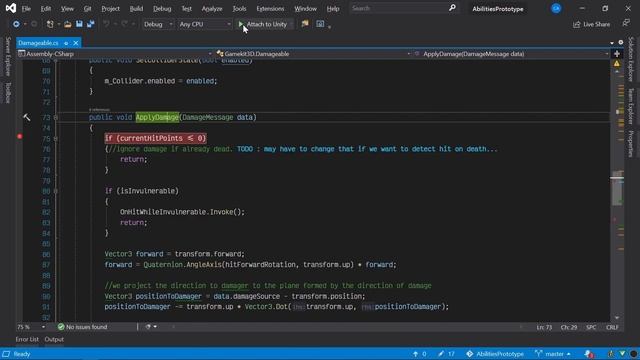
Task: Click the quick actions screwdriver icon on line 73
Action: tap(27, 118)
